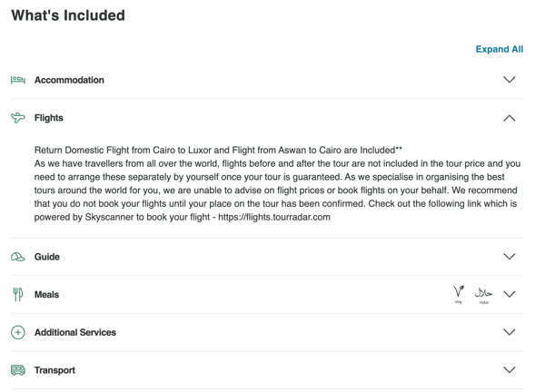Click the cap icon beside Guide
The height and width of the screenshot is (392, 545).
[18, 257]
